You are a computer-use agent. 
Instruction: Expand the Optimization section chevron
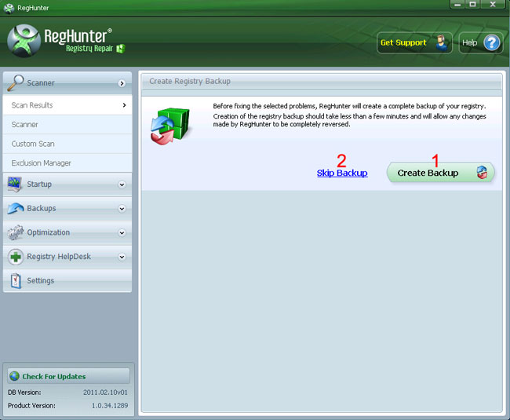122,232
